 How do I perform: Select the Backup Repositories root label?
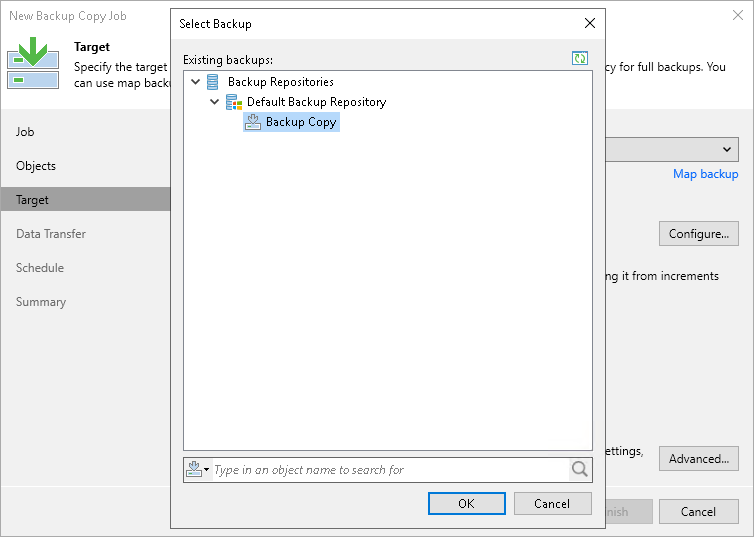[281, 82]
